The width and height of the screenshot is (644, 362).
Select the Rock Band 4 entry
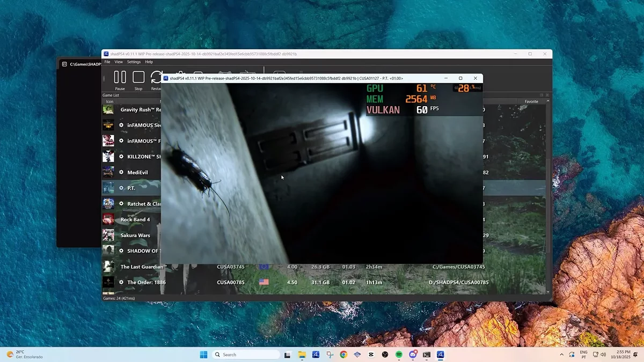(135, 219)
